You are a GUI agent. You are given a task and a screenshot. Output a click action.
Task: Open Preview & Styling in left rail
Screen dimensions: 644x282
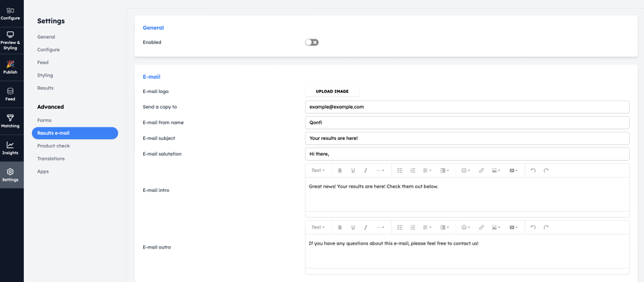click(10, 41)
